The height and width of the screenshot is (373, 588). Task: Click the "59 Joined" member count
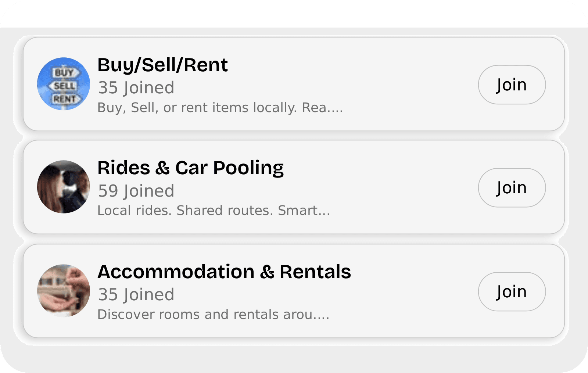coord(136,191)
